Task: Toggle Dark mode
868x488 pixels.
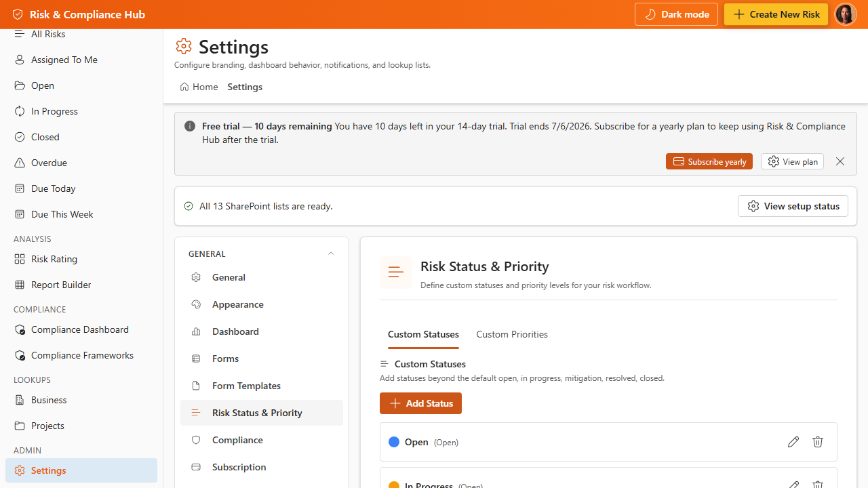Action: click(x=676, y=14)
